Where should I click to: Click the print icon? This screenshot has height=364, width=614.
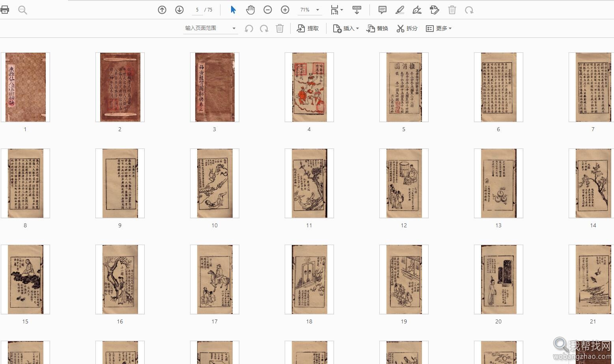pos(5,10)
